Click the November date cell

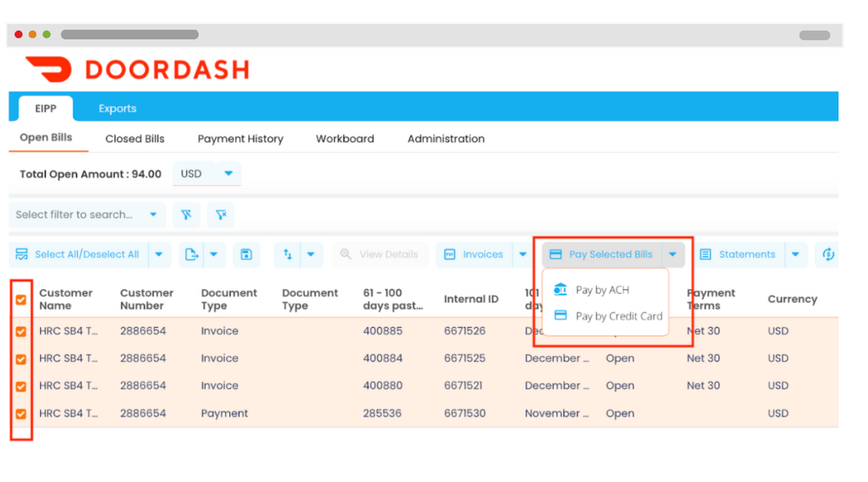(x=556, y=414)
